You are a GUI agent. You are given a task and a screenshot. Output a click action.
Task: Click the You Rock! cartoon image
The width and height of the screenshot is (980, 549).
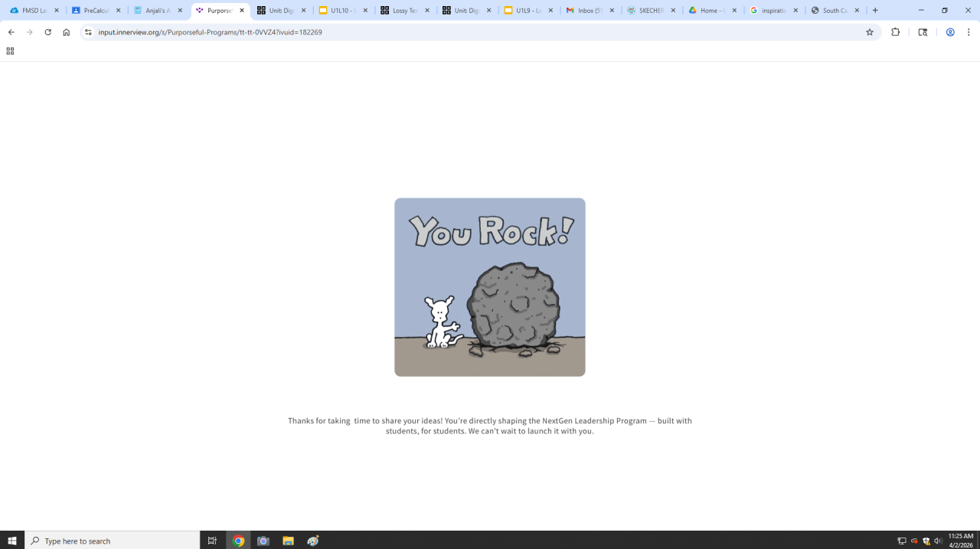tap(490, 287)
